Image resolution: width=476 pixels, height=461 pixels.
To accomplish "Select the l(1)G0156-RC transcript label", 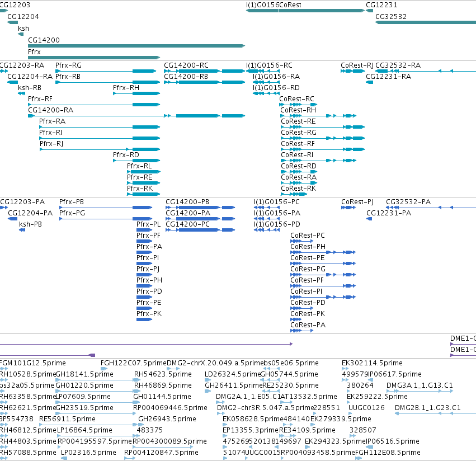I will point(269,65).
